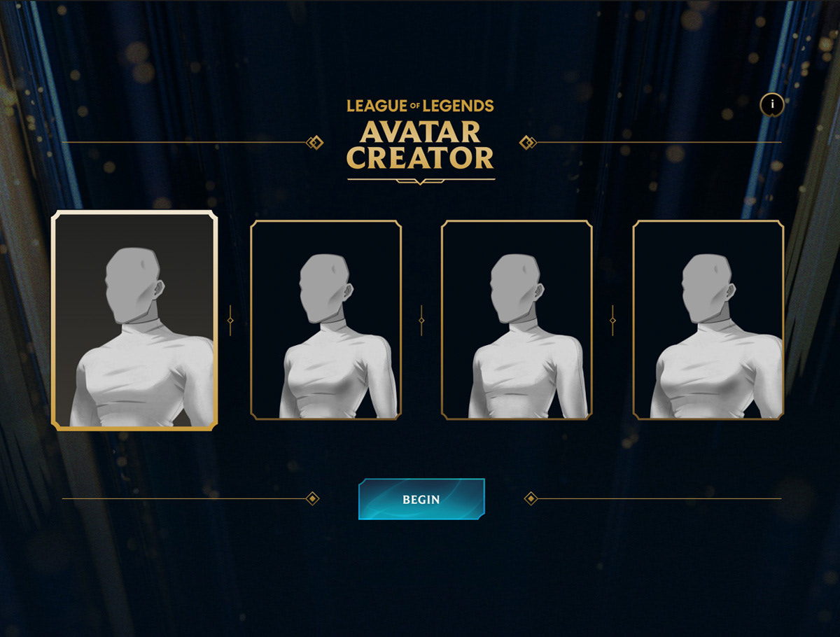The height and width of the screenshot is (637, 840).
Task: Click the diamond ornament right of BEGIN
Action: click(x=531, y=498)
